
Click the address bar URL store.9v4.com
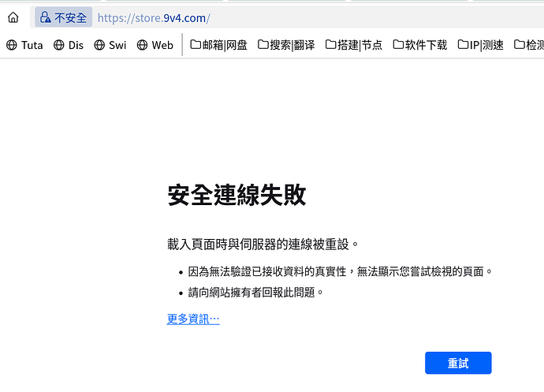coord(154,17)
